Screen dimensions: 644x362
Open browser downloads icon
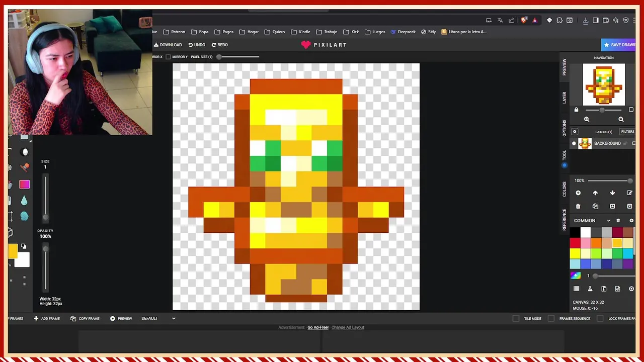pos(586,20)
